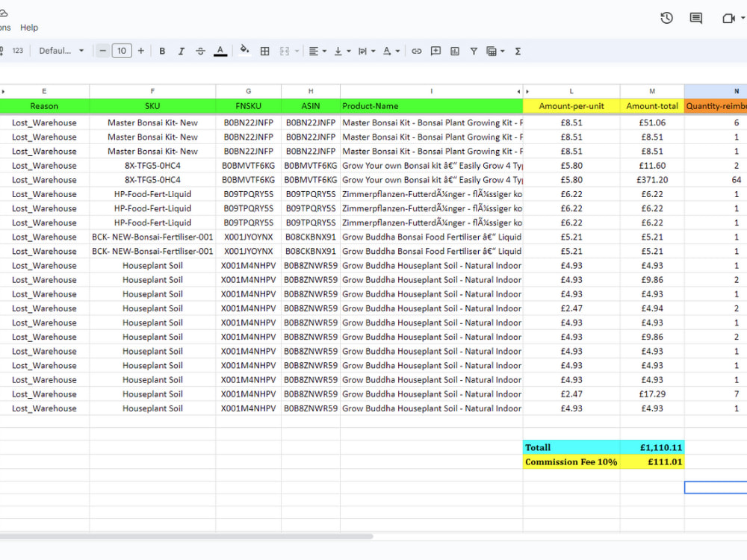Open the comments panel icon
Viewport: 747px width, 560px height.
point(696,18)
